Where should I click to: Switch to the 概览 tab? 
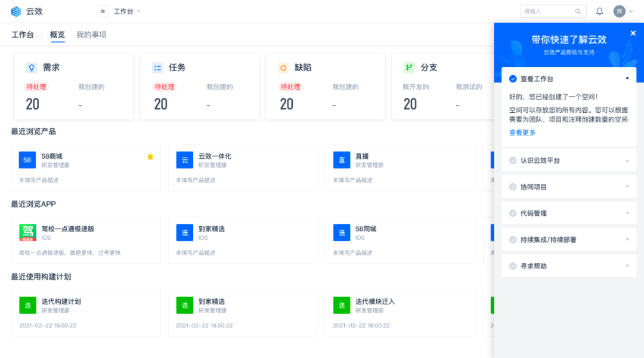(57, 35)
